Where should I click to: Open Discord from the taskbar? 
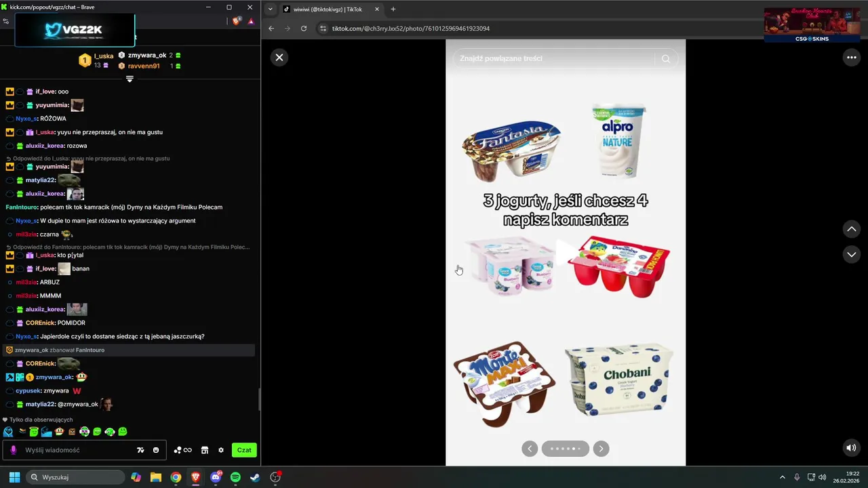(x=216, y=477)
